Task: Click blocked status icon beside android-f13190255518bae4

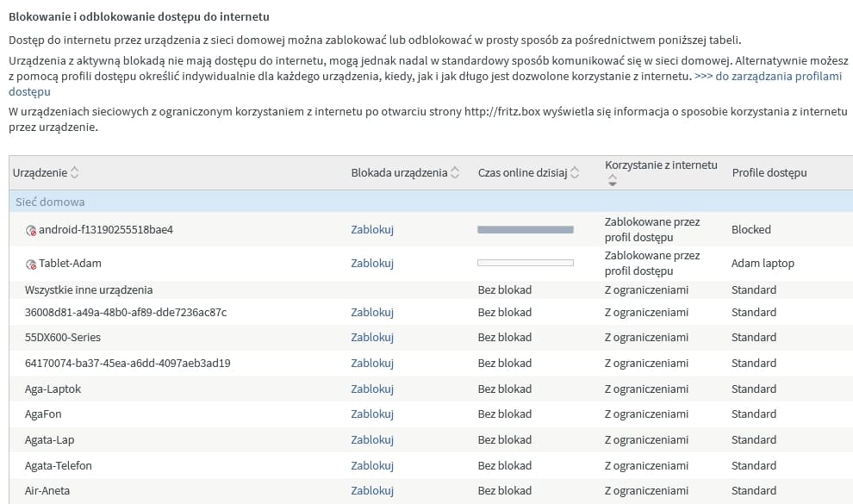Action: [31, 230]
